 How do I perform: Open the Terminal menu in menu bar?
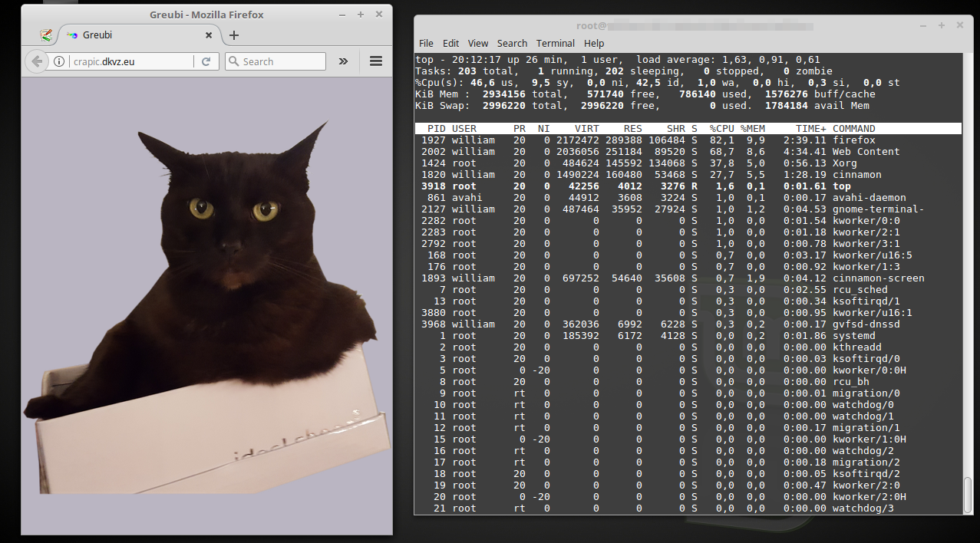pyautogui.click(x=556, y=44)
